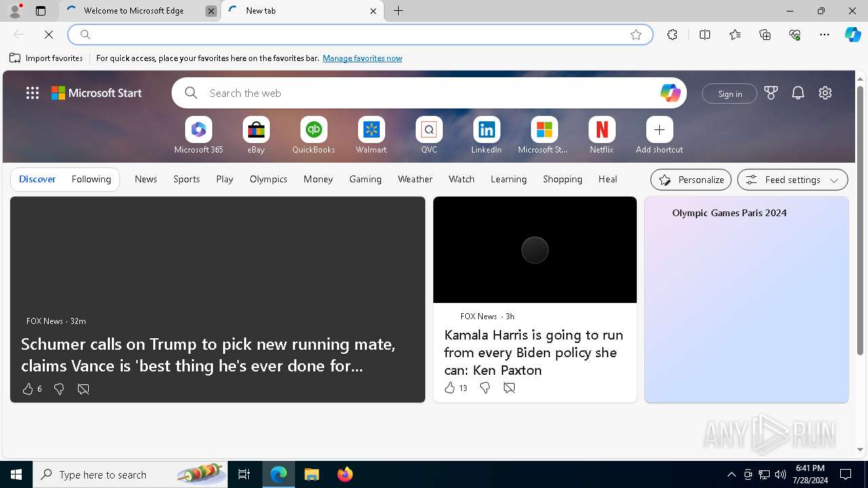Screen dimensions: 868x488
Task: Add this page to favorites star
Action: click(x=636, y=35)
